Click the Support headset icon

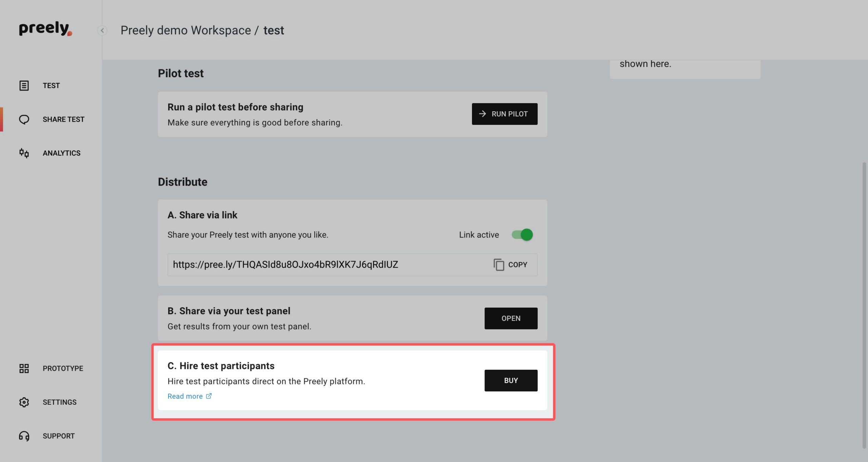point(24,436)
